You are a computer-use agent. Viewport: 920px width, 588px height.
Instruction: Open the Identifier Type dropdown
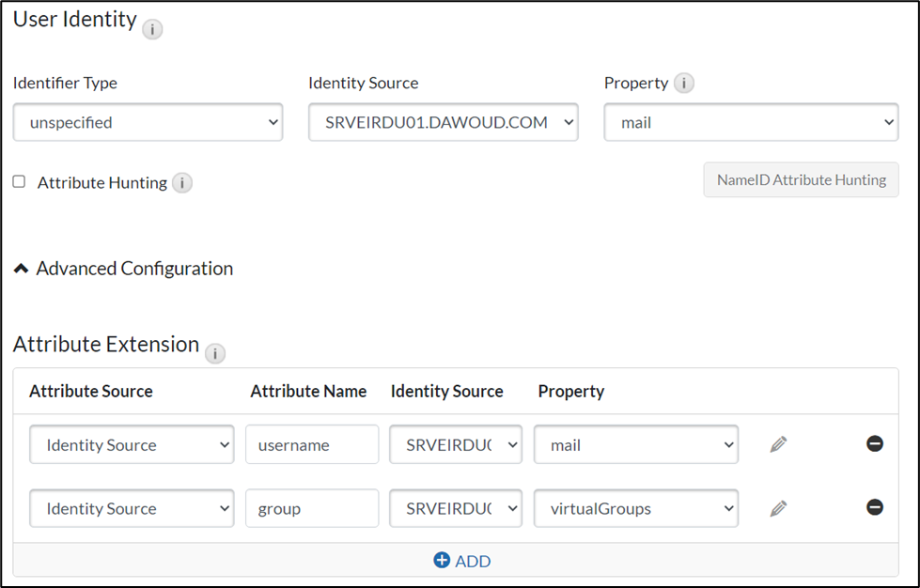[148, 122]
